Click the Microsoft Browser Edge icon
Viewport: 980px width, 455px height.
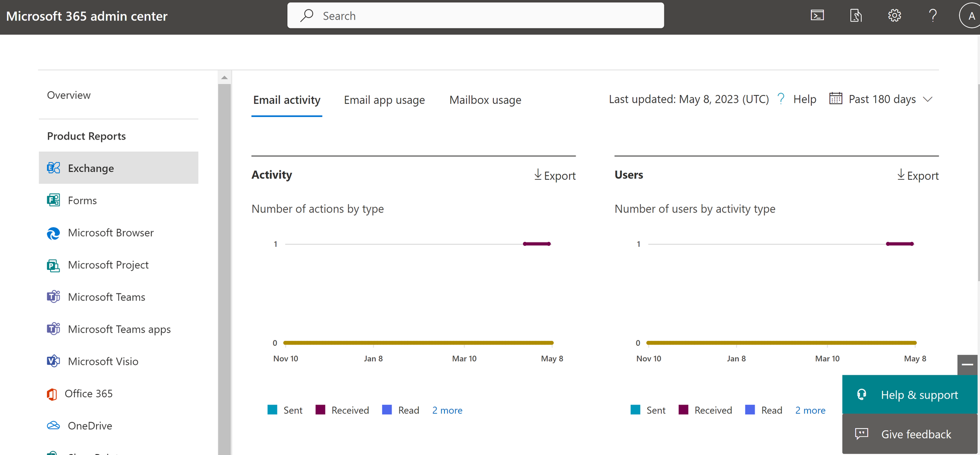pos(53,233)
